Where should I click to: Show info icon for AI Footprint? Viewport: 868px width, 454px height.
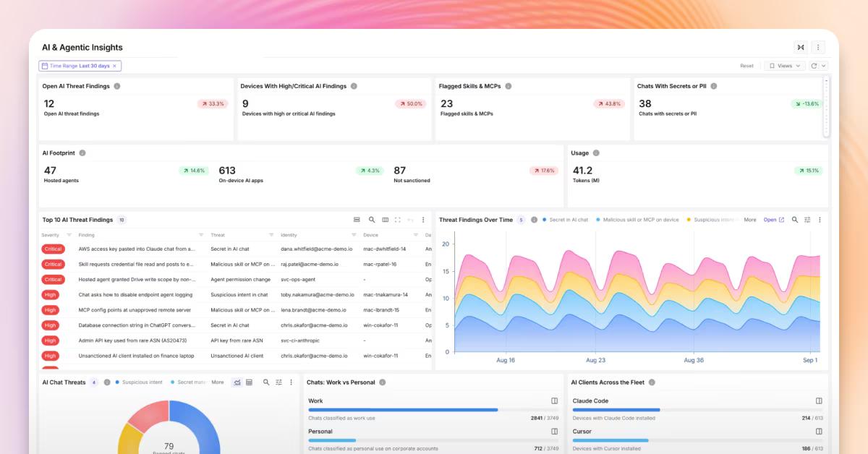pyautogui.click(x=82, y=153)
